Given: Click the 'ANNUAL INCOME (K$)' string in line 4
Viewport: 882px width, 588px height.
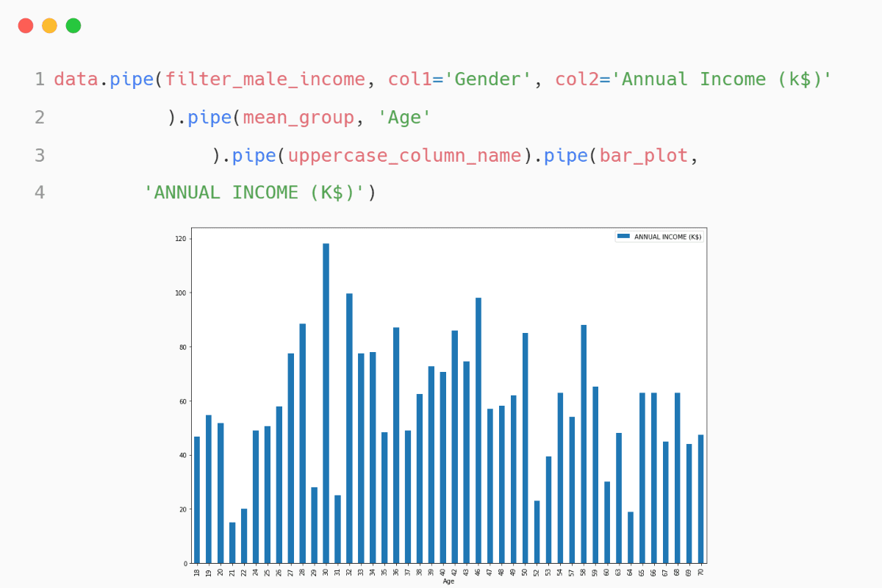Looking at the screenshot, I should (254, 193).
